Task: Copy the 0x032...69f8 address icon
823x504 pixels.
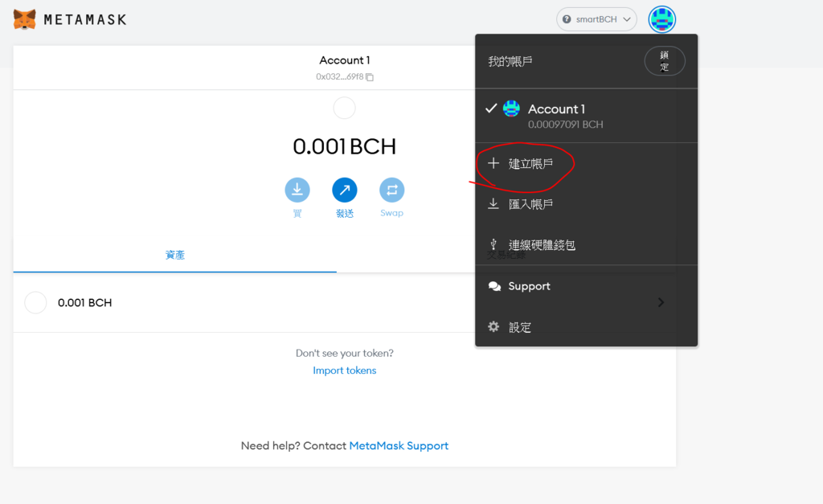Action: [370, 77]
